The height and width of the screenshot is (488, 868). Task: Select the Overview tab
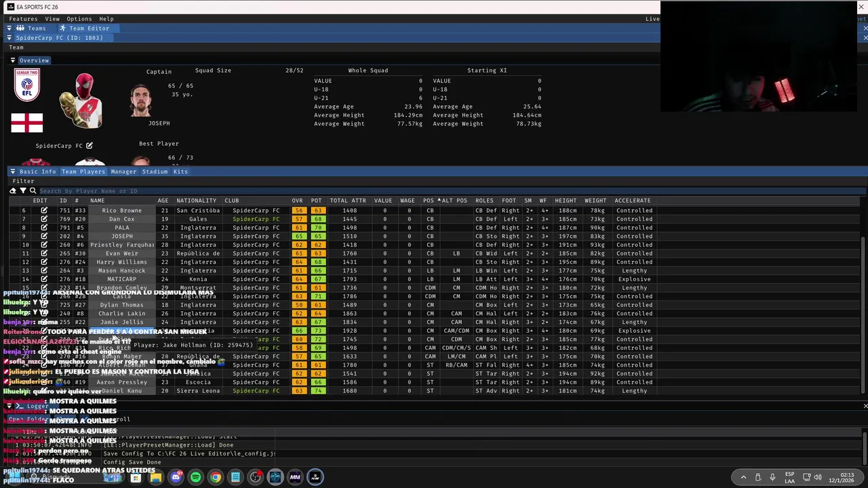34,60
